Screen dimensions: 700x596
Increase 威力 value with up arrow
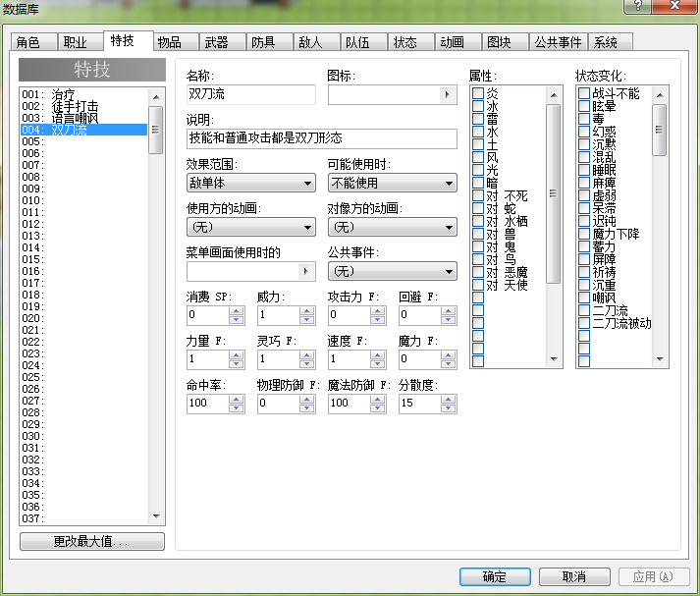point(306,310)
